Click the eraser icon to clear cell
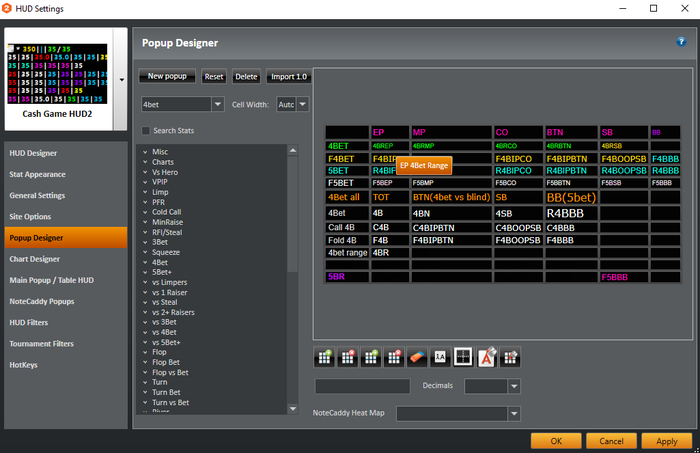Image resolution: width=700 pixels, height=453 pixels. pyautogui.click(x=417, y=356)
